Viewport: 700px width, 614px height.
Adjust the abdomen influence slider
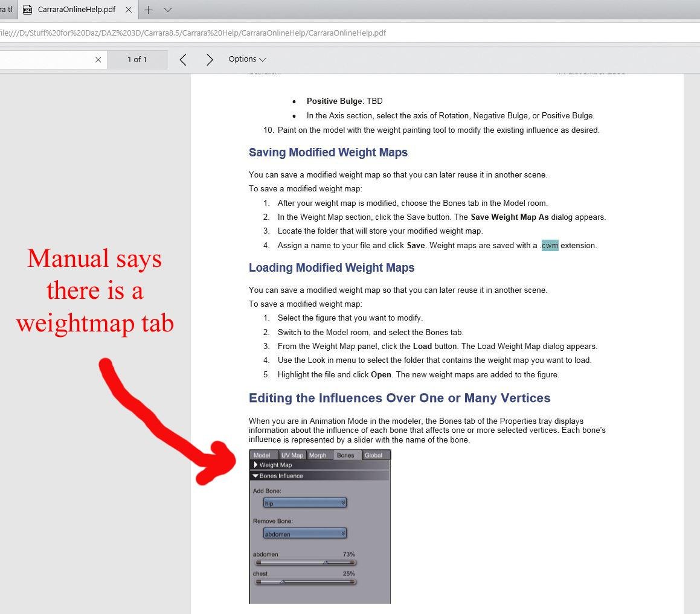(306, 563)
